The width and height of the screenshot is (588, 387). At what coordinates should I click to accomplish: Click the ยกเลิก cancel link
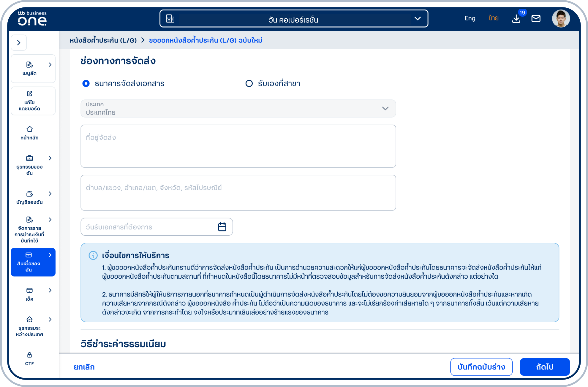pos(84,367)
